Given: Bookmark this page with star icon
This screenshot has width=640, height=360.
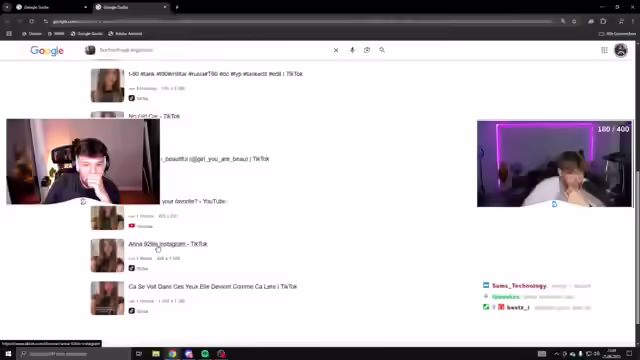Looking at the screenshot, I should coord(574,21).
